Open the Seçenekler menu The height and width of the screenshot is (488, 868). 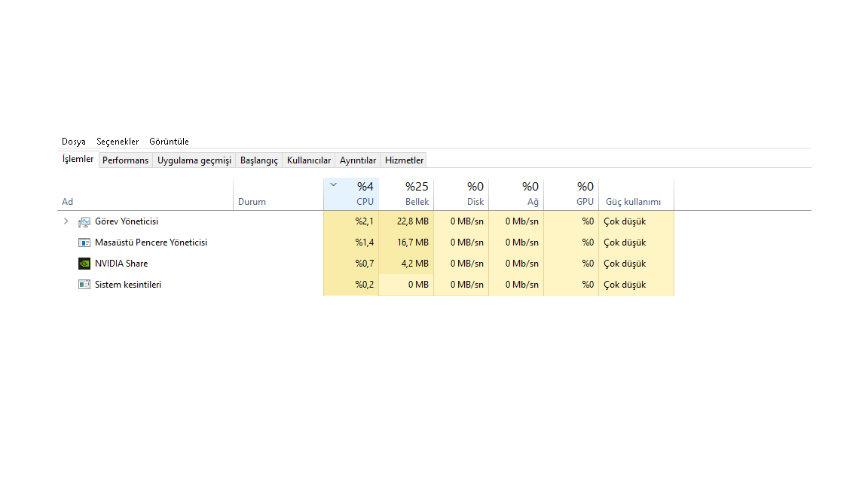point(118,142)
